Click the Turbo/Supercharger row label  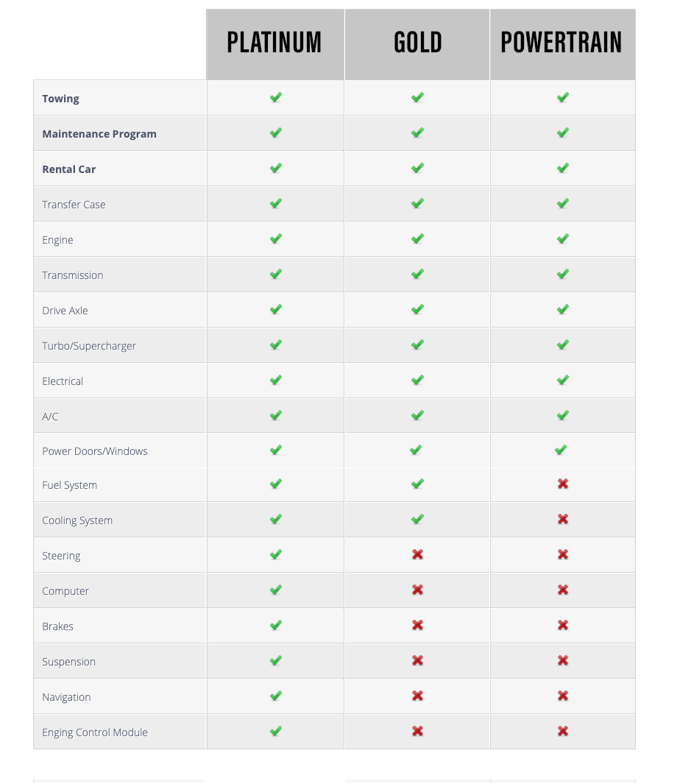(x=89, y=346)
